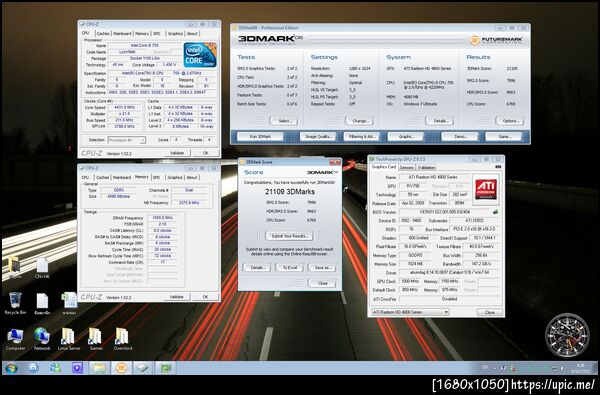The width and height of the screenshot is (600, 395).
Task: Click Details in 3DMark Score dialog
Action: tap(257, 268)
